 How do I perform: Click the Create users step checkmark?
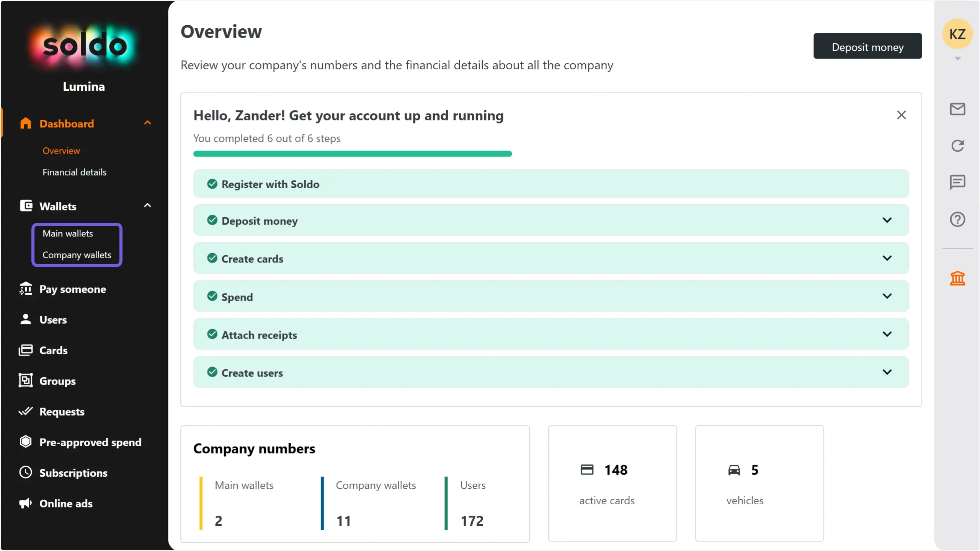coord(212,372)
